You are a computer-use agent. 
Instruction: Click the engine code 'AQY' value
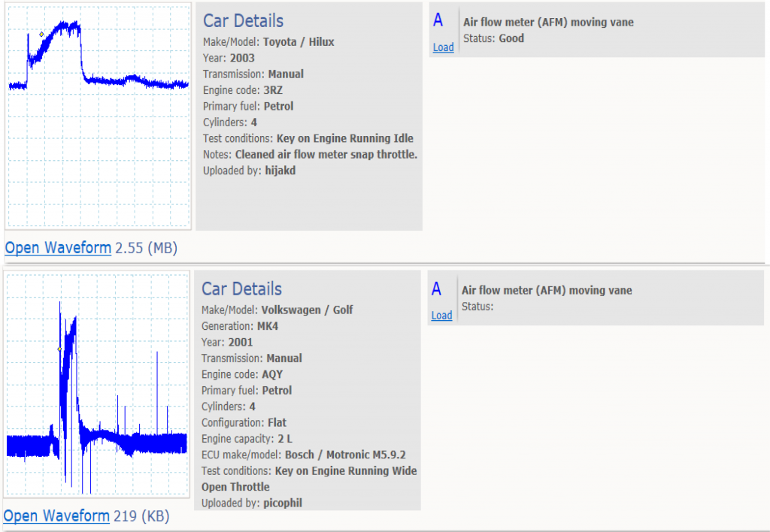[x=272, y=374]
